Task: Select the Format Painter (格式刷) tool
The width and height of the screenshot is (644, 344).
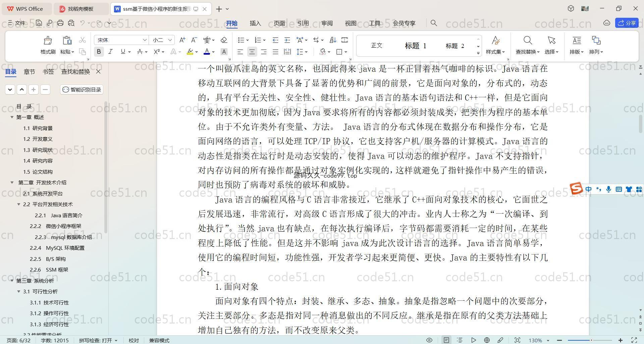Action: [48, 45]
